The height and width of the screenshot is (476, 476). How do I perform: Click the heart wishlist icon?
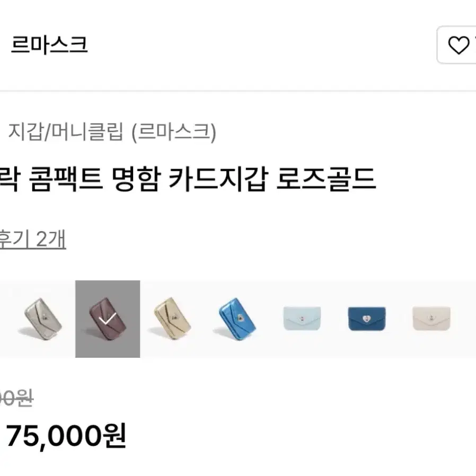(x=459, y=45)
